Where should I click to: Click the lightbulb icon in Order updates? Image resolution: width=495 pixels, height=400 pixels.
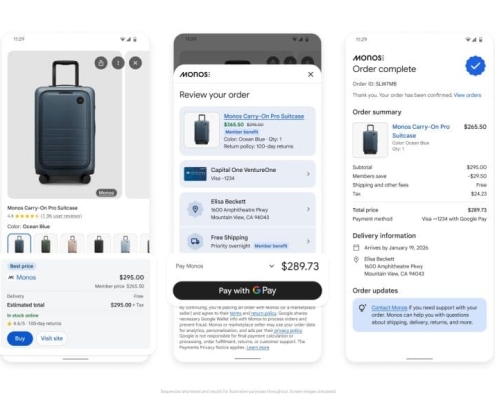[362, 308]
